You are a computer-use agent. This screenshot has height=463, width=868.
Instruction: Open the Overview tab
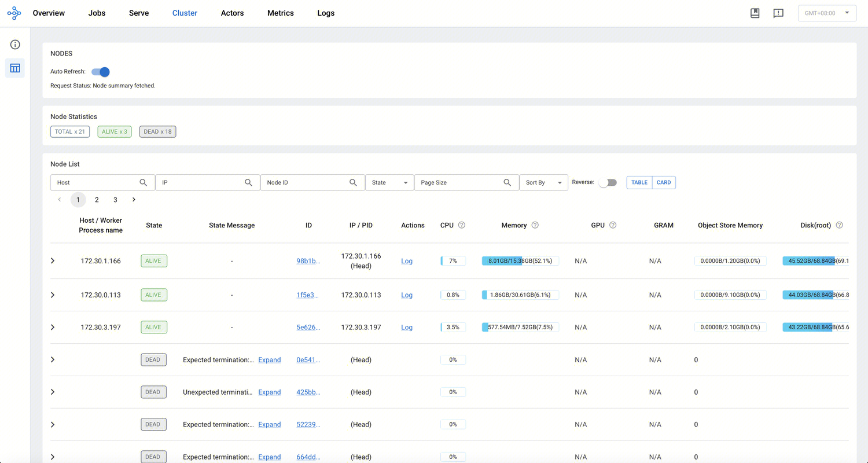pyautogui.click(x=49, y=13)
